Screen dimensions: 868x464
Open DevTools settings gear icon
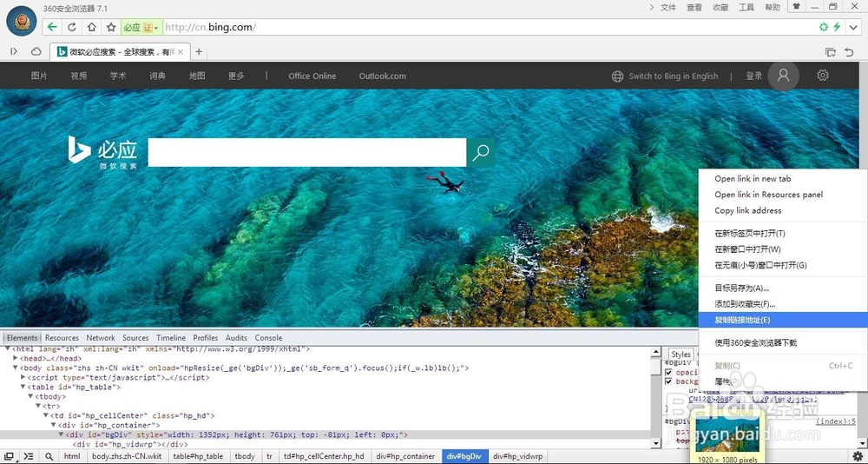click(858, 456)
